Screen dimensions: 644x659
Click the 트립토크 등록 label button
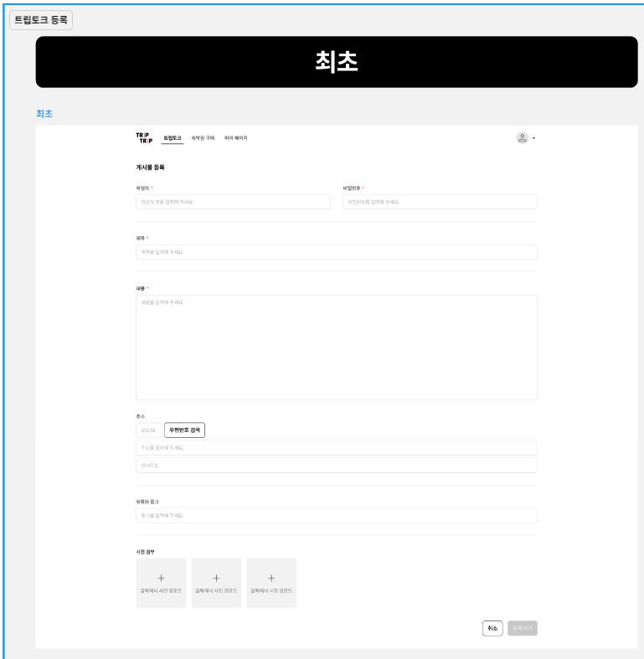41,20
